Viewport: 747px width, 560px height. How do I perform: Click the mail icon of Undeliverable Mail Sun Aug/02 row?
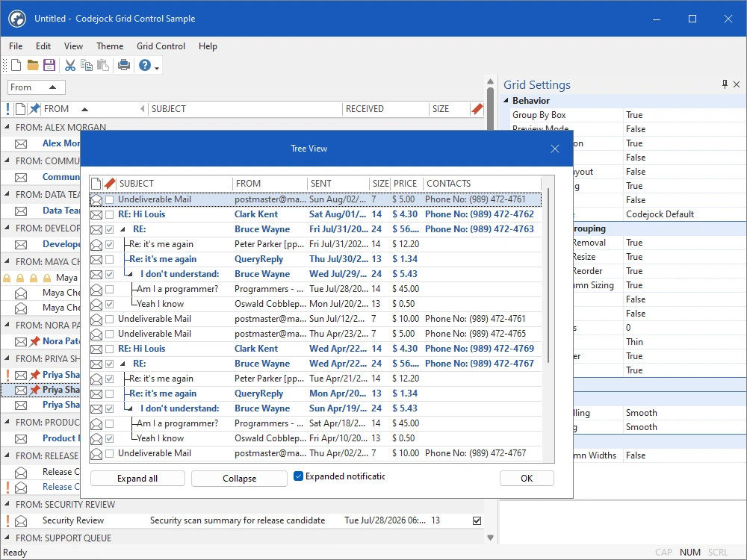click(96, 200)
